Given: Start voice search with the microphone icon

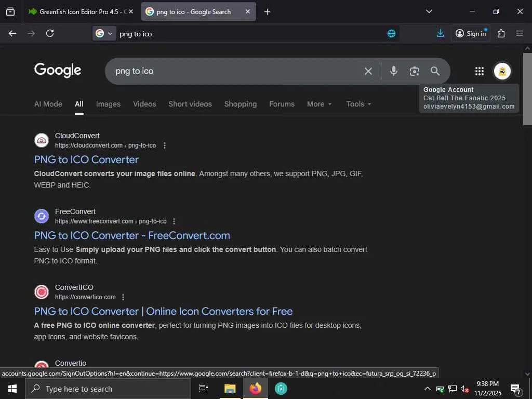Looking at the screenshot, I should coord(394,71).
